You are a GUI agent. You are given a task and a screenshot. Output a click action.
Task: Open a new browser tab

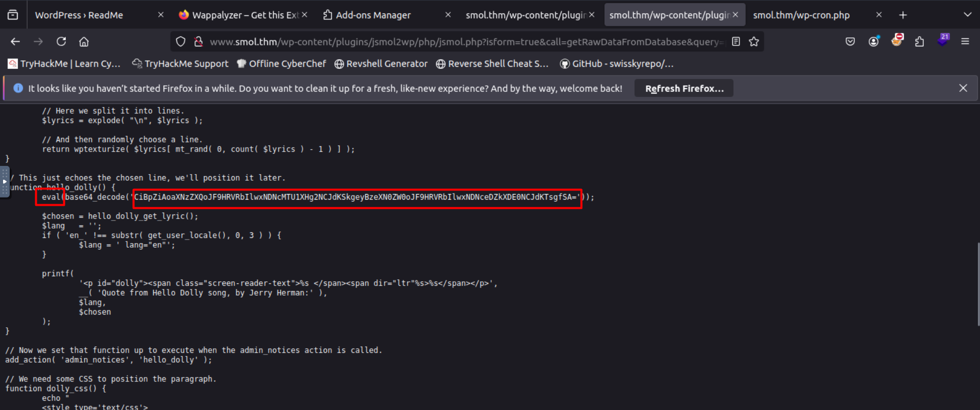[903, 15]
